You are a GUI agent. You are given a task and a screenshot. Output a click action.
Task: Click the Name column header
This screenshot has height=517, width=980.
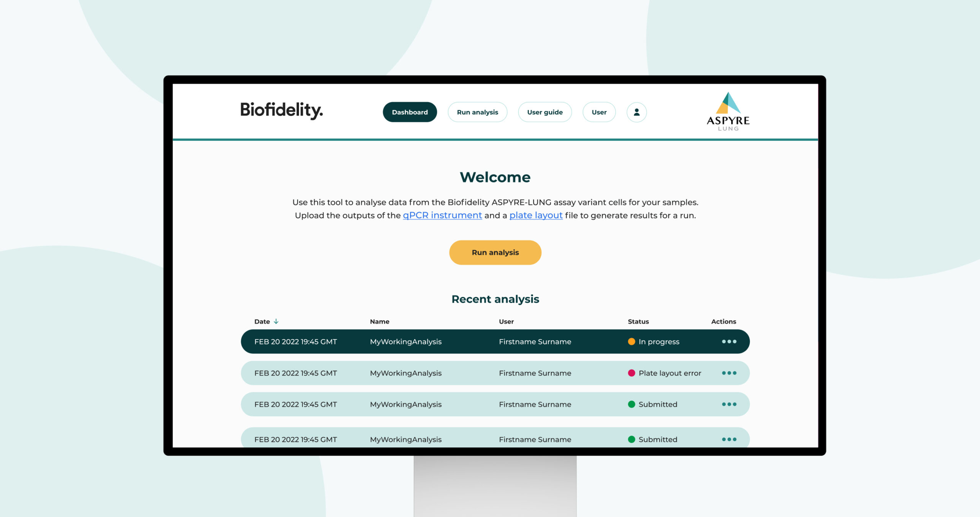click(x=379, y=321)
